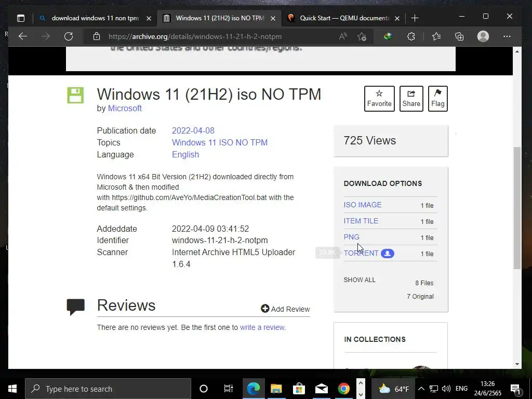Open the Favorites list icon

click(x=436, y=36)
